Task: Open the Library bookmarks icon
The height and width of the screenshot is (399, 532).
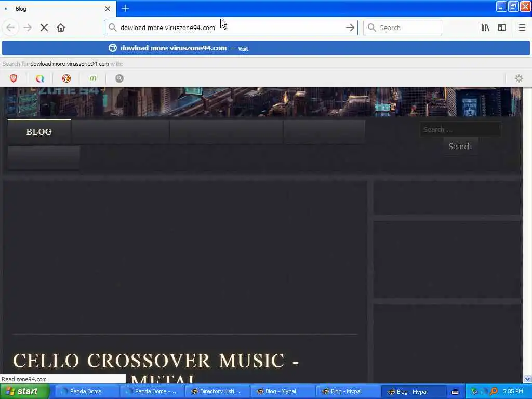Action: pos(485,28)
